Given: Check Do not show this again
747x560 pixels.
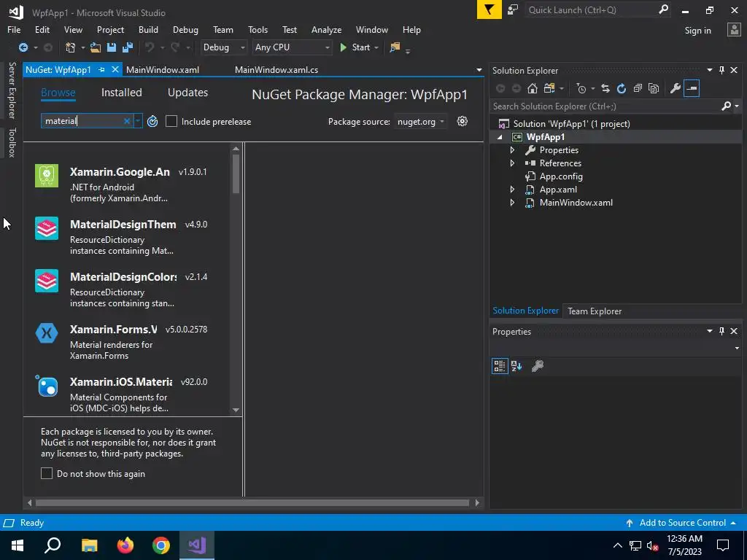Looking at the screenshot, I should pos(47,473).
